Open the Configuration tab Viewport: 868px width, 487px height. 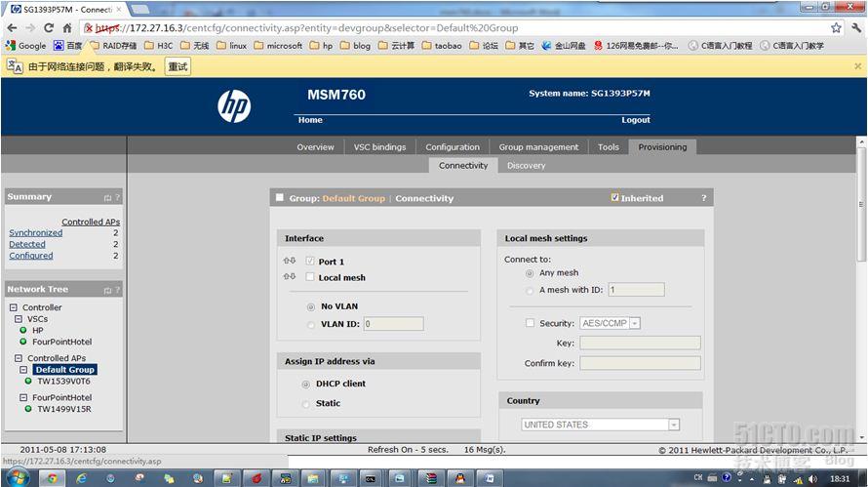(453, 146)
